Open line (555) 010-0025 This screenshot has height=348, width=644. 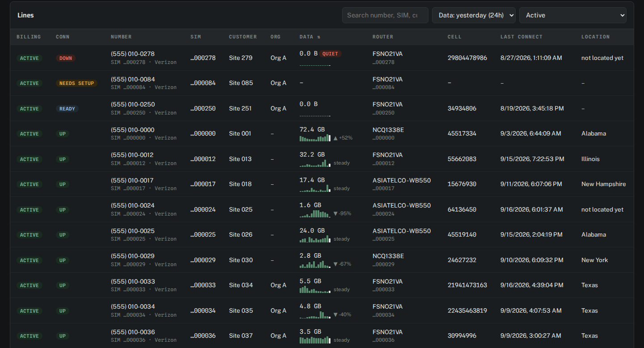coord(133,231)
